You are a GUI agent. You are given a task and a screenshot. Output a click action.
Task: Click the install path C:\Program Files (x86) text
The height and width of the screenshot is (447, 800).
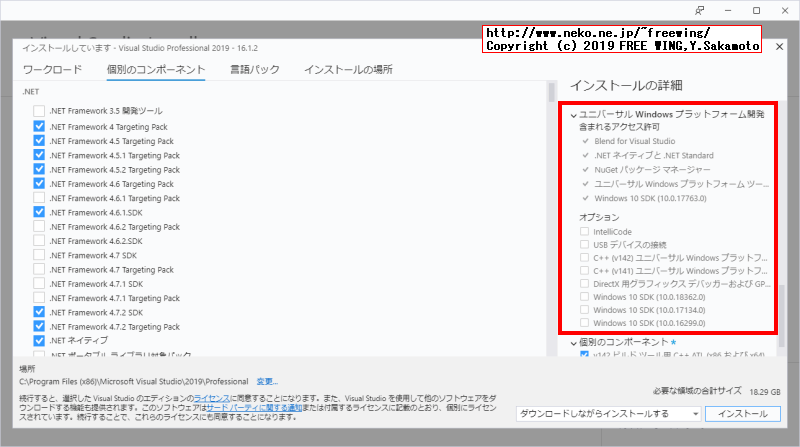tap(134, 381)
